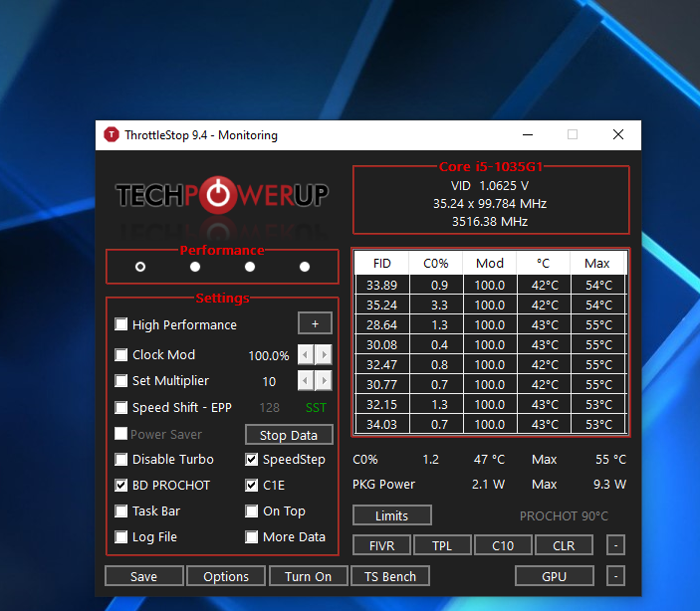Click the Turn On button
This screenshot has width=700, height=611.
[x=309, y=576]
